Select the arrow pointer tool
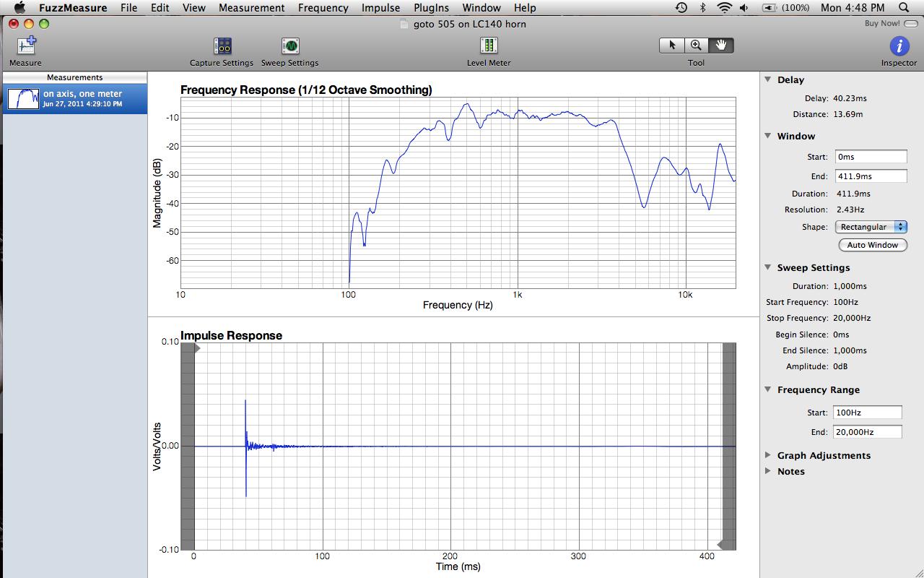The height and width of the screenshot is (578, 924). coord(672,45)
